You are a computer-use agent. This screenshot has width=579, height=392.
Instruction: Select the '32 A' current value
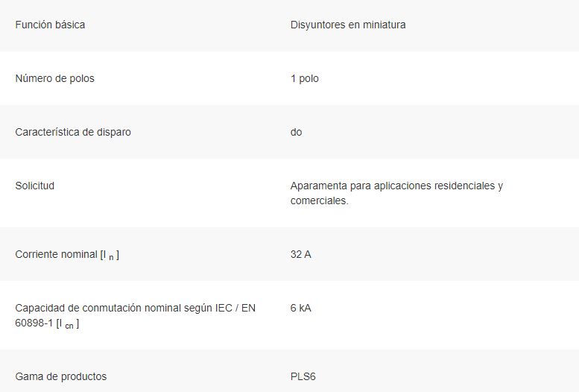coord(300,254)
